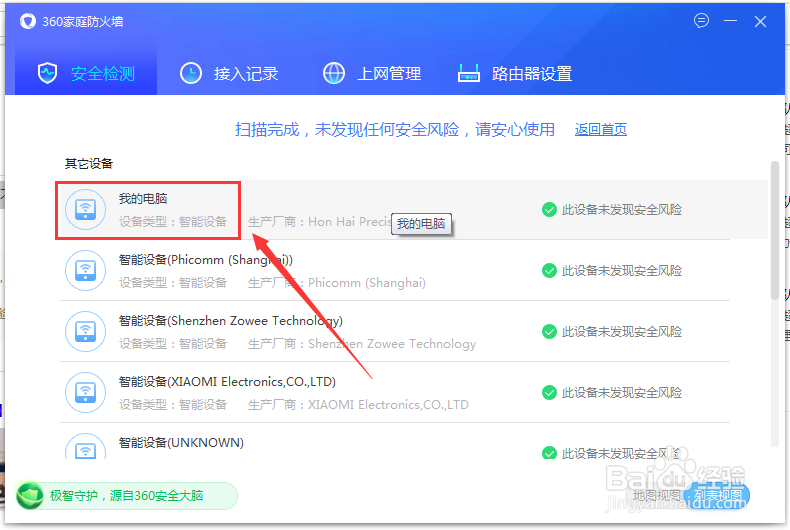
Task: Click the globe icon on 上网管理 tab
Action: [334, 74]
